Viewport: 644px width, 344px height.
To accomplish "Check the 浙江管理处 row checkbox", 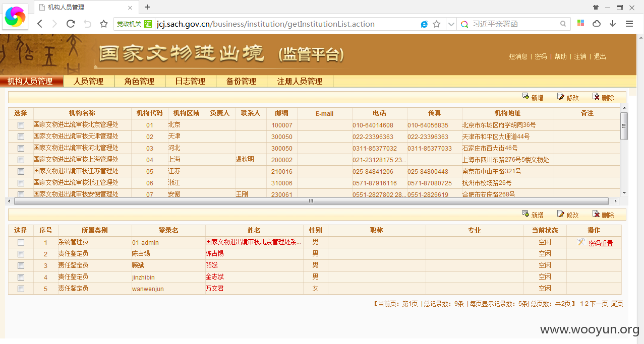I will click(x=21, y=183).
